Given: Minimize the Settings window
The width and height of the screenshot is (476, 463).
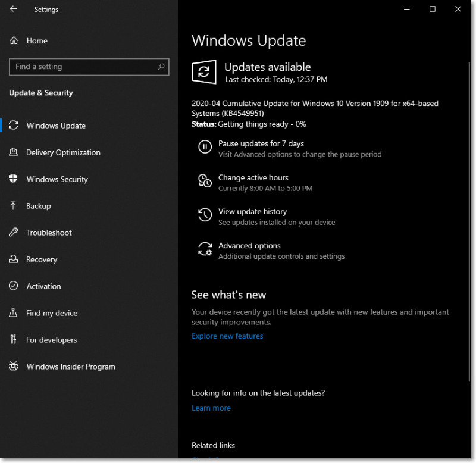Looking at the screenshot, I should coord(407,9).
